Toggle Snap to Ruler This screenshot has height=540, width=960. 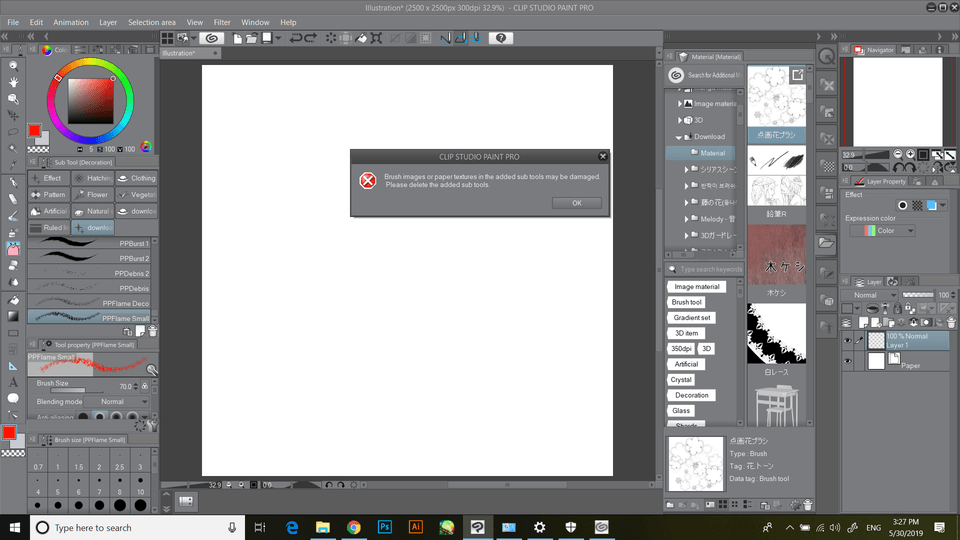(446, 38)
